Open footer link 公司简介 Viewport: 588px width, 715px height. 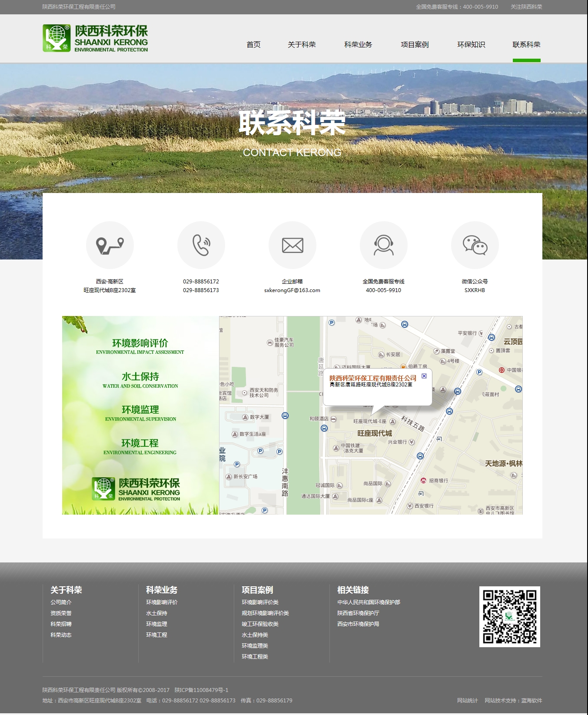(x=61, y=602)
